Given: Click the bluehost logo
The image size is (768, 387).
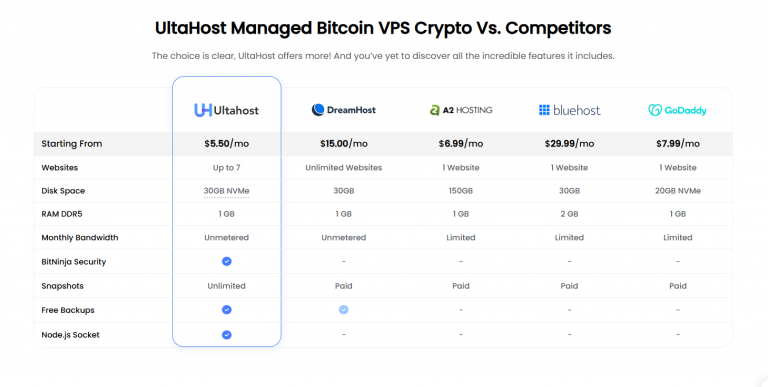Looking at the screenshot, I should pos(569,110).
